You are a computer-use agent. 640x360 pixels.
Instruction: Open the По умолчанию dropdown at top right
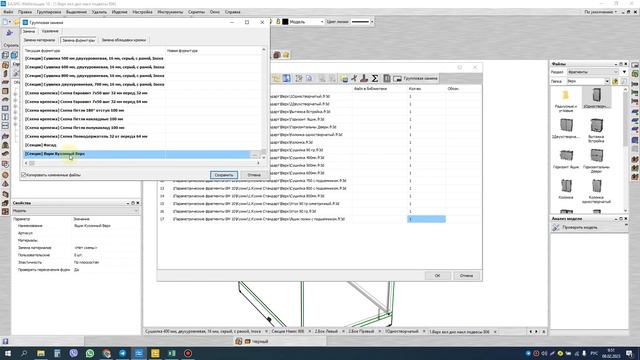click(600, 12)
